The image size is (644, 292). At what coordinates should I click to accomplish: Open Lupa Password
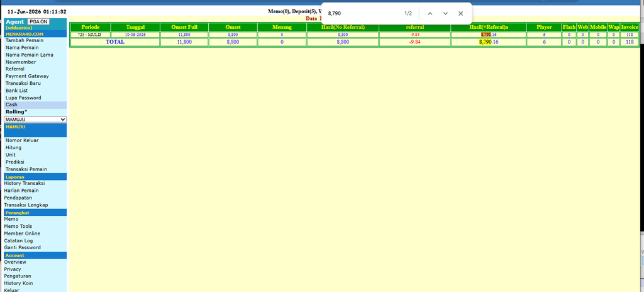click(23, 98)
